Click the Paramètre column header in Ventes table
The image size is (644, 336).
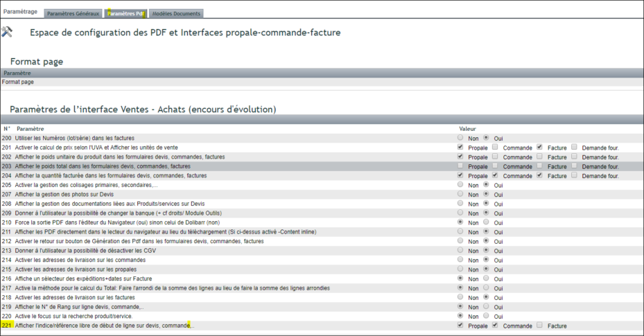(31, 129)
